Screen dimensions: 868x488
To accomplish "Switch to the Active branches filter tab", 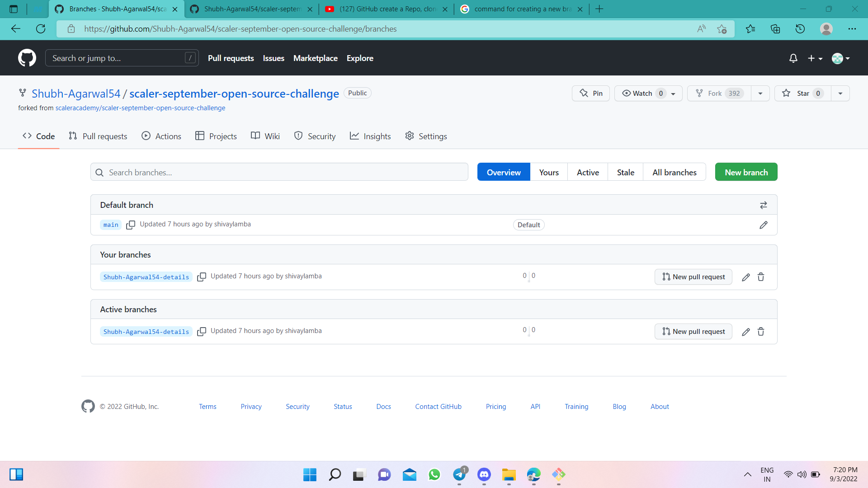I will click(587, 172).
